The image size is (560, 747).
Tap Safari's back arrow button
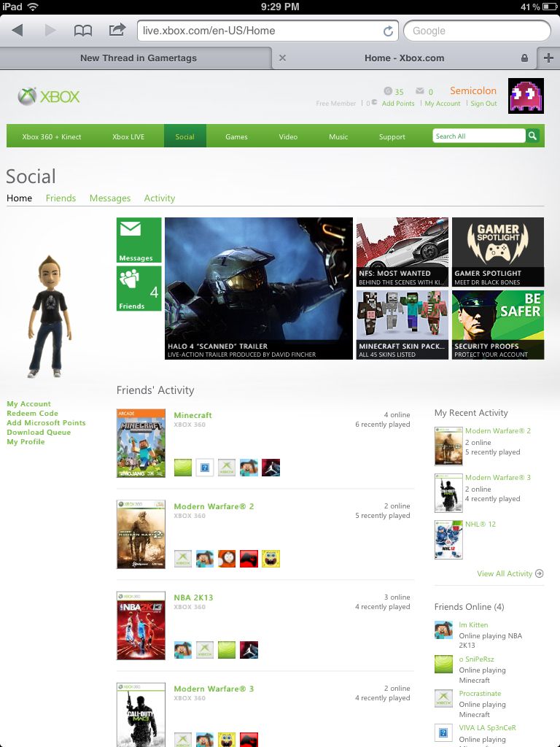tap(17, 31)
